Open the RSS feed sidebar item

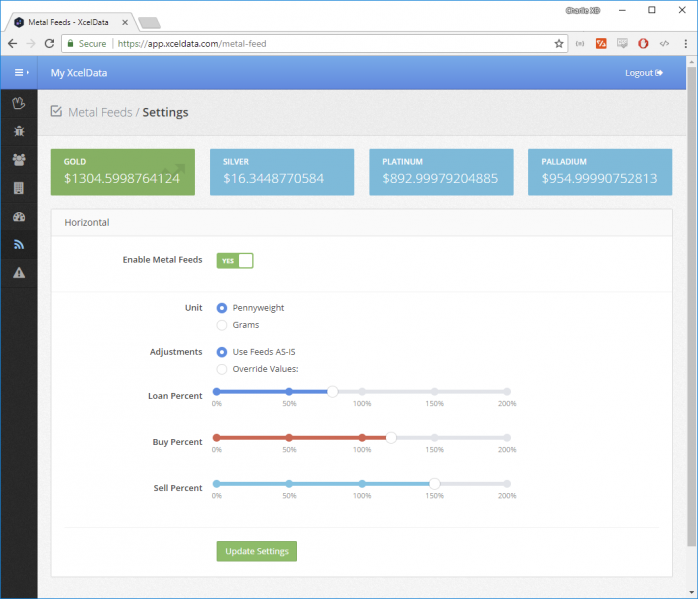19,244
